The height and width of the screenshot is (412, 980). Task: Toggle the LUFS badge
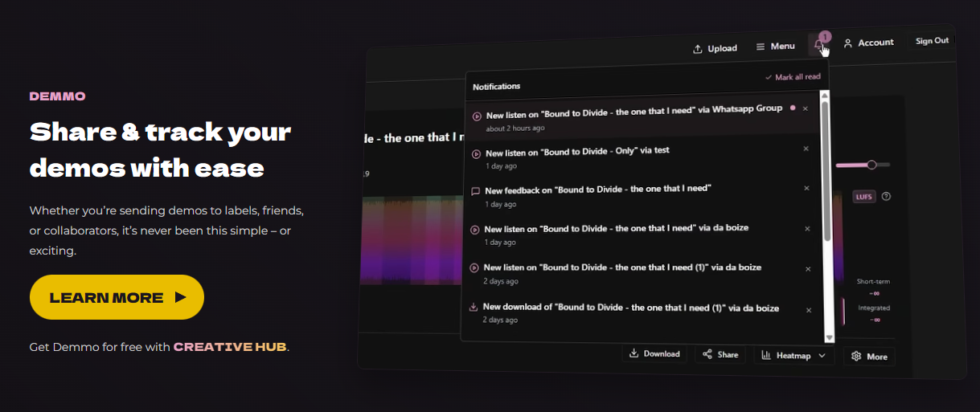click(x=864, y=197)
